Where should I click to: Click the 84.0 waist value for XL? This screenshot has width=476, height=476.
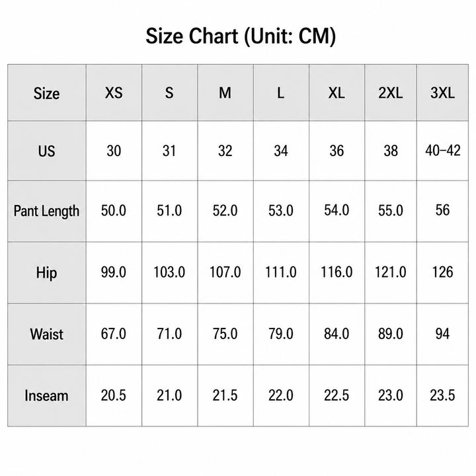(337, 334)
